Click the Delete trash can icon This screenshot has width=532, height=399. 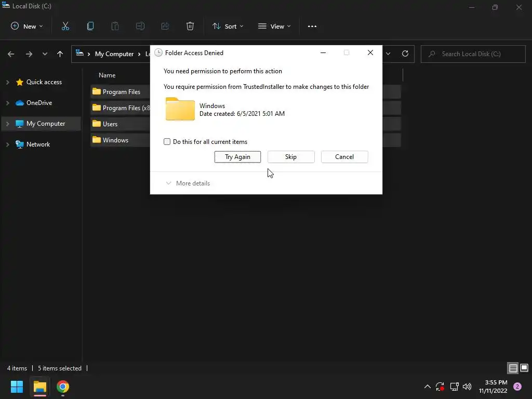tap(190, 26)
